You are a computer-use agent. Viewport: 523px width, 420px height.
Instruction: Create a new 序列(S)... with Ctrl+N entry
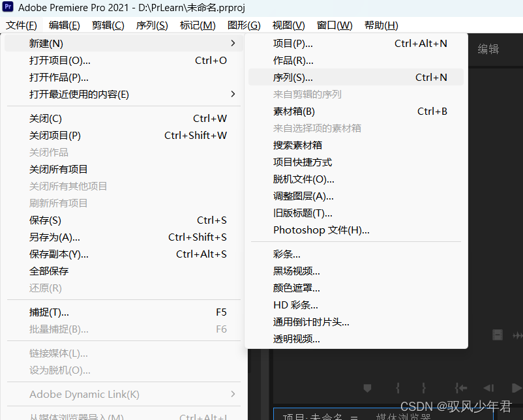[x=356, y=78]
